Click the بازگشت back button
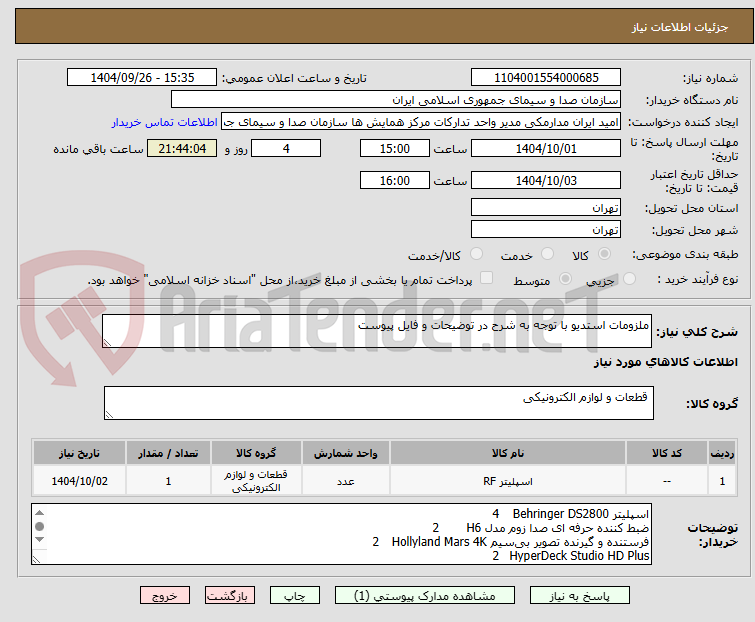 [x=230, y=596]
